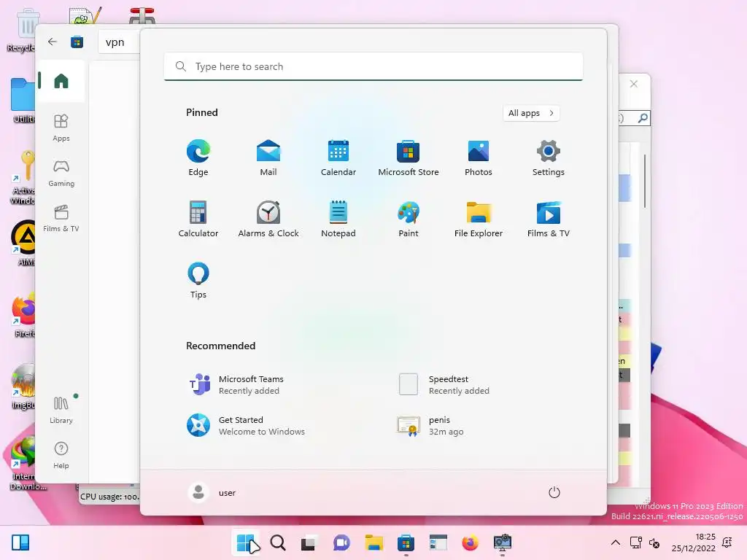Click the Type here to search field
The height and width of the screenshot is (560, 747).
pos(373,66)
